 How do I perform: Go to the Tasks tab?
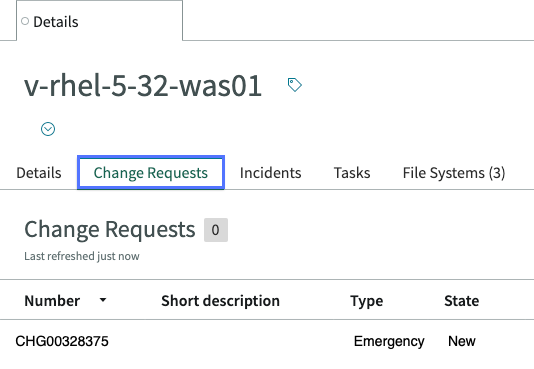pyautogui.click(x=352, y=173)
